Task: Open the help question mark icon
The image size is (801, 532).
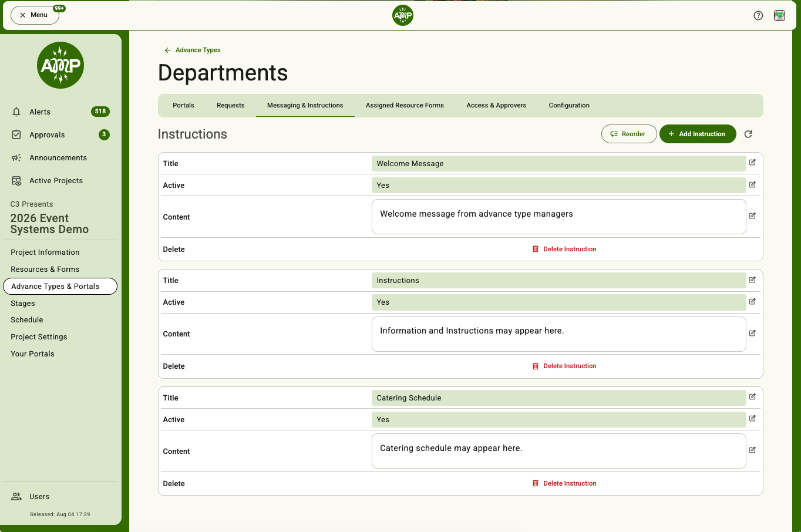Action: 758,15
